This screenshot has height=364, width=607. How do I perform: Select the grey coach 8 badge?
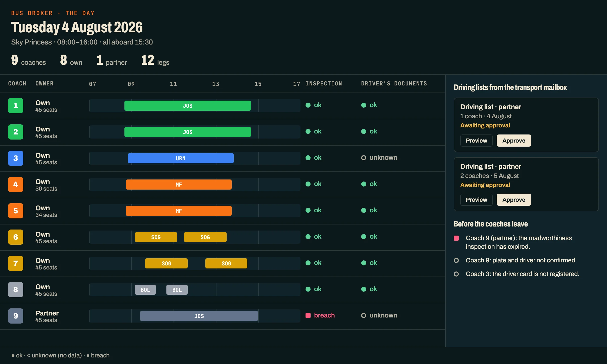(16, 290)
